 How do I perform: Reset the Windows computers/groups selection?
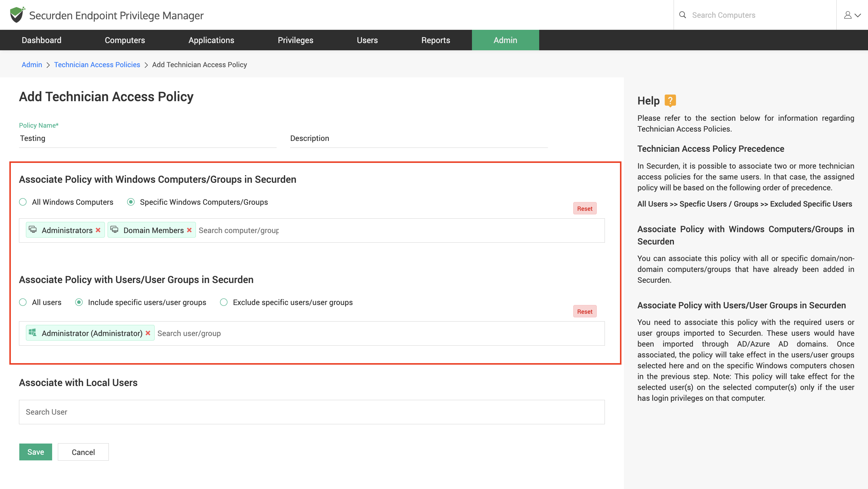coord(585,208)
